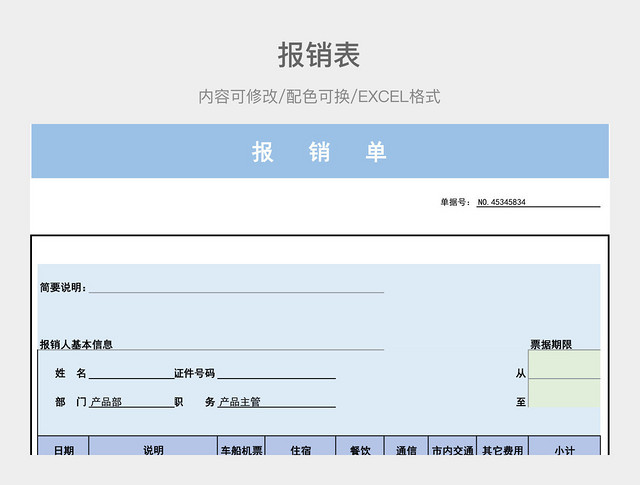Screen dimensions: 640x485
Task: Click the subtitle 内容可修改/配色可换/EXCEL格式
Action: tap(319, 97)
